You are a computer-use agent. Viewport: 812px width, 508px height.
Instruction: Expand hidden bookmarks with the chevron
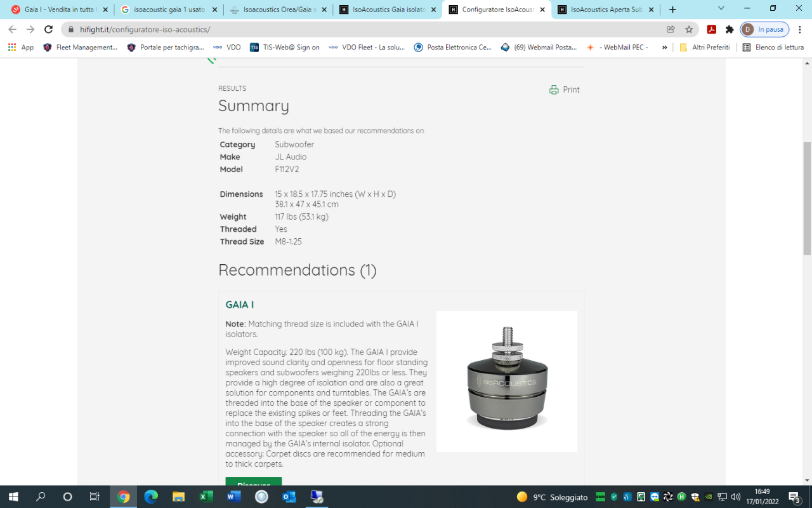tap(664, 48)
